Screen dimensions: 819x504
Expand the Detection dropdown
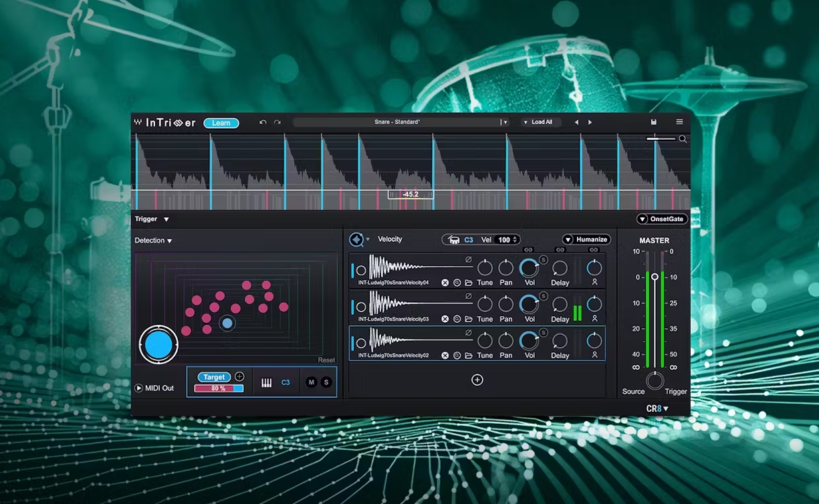(x=152, y=241)
